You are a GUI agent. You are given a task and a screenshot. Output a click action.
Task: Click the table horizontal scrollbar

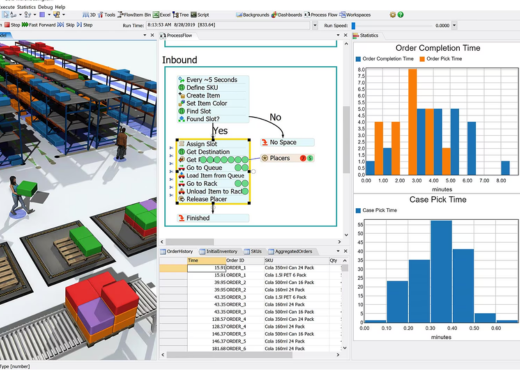(229, 355)
